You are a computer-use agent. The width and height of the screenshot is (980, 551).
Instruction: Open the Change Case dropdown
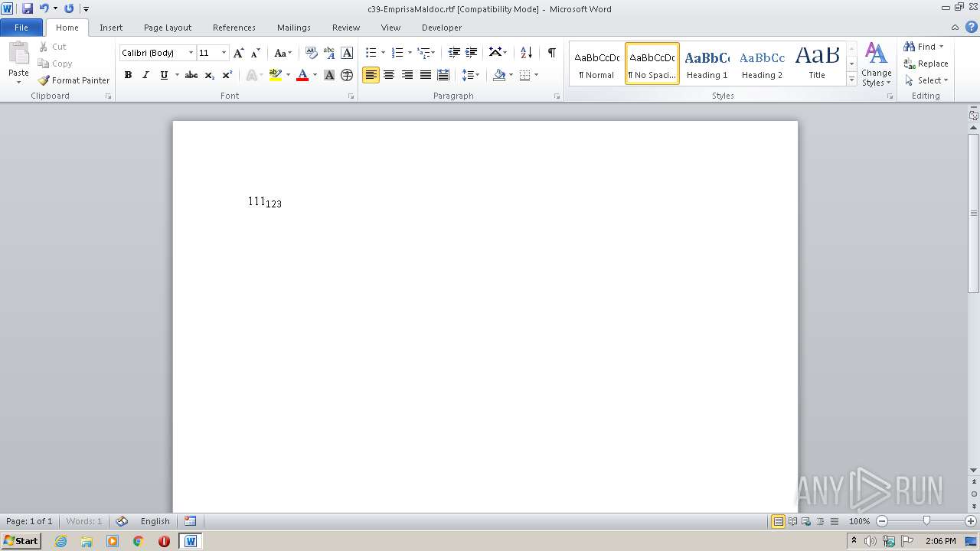[x=283, y=53]
